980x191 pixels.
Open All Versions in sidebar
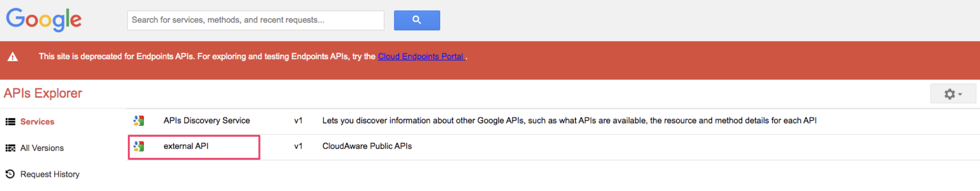42,148
